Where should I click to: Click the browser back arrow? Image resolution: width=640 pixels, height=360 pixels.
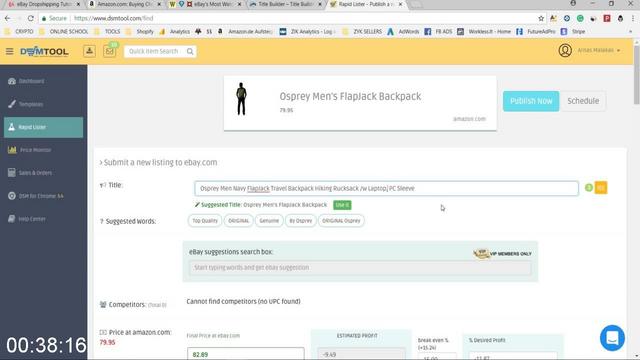point(7,18)
